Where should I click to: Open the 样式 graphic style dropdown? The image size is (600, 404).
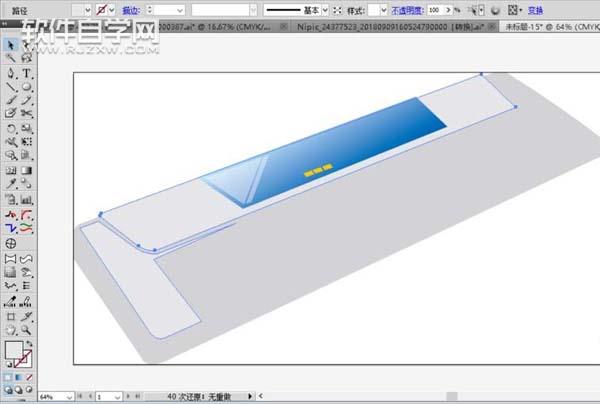pos(383,10)
